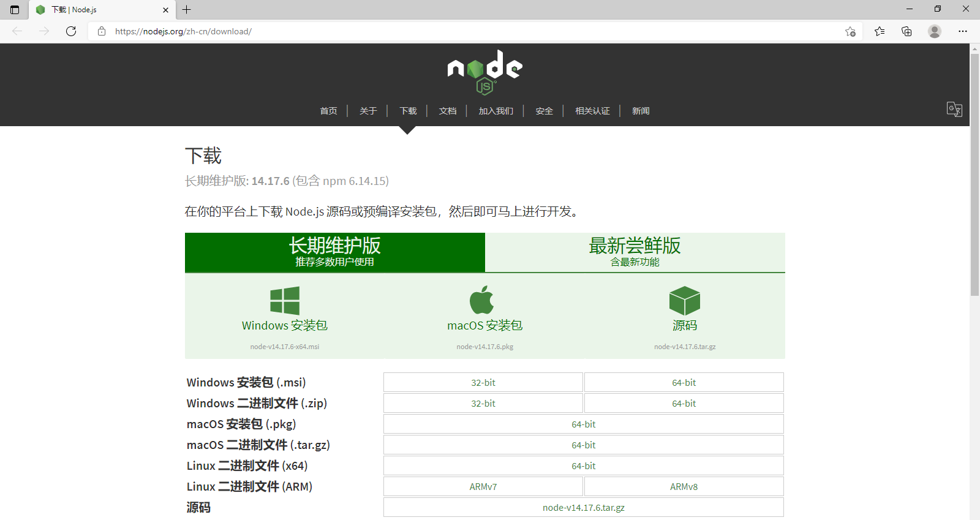Viewport: 980px width, 520px height.
Task: Download 32-bit Windows 安装包 (.msi)
Action: point(483,382)
